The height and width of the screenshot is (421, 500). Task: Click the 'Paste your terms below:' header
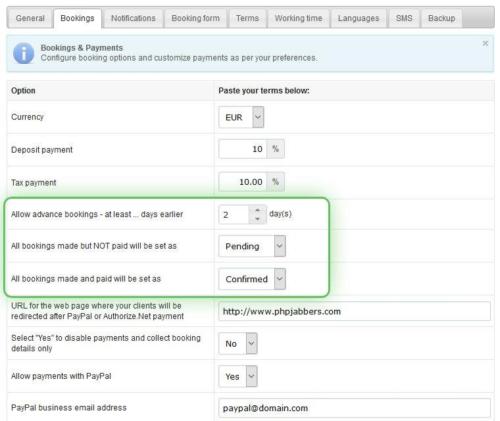[x=264, y=91]
